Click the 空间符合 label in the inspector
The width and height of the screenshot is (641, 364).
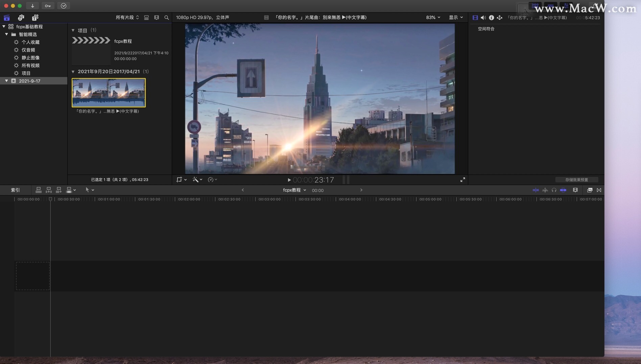tap(486, 29)
